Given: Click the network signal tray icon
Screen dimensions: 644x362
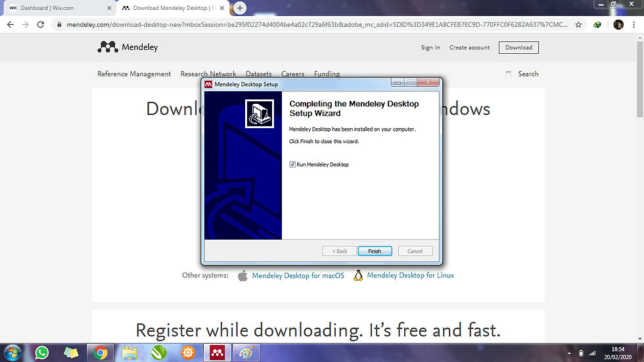Looking at the screenshot, I should pyautogui.click(x=592, y=353).
